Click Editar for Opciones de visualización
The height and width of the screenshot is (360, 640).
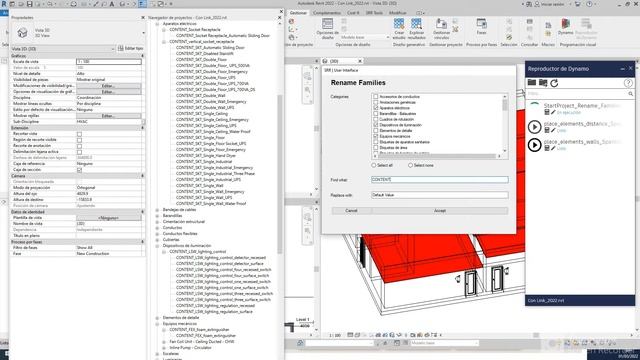(x=109, y=92)
